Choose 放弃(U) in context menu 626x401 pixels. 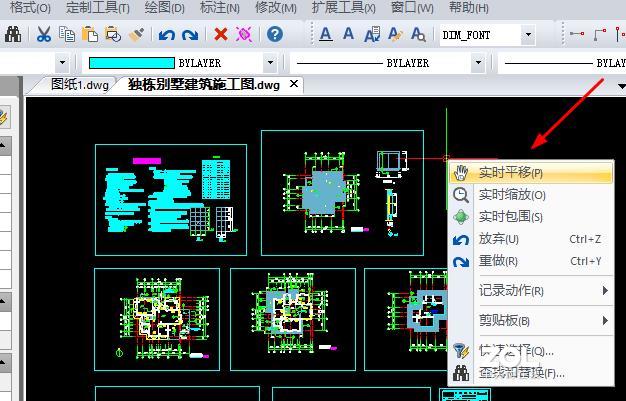[x=531, y=239]
